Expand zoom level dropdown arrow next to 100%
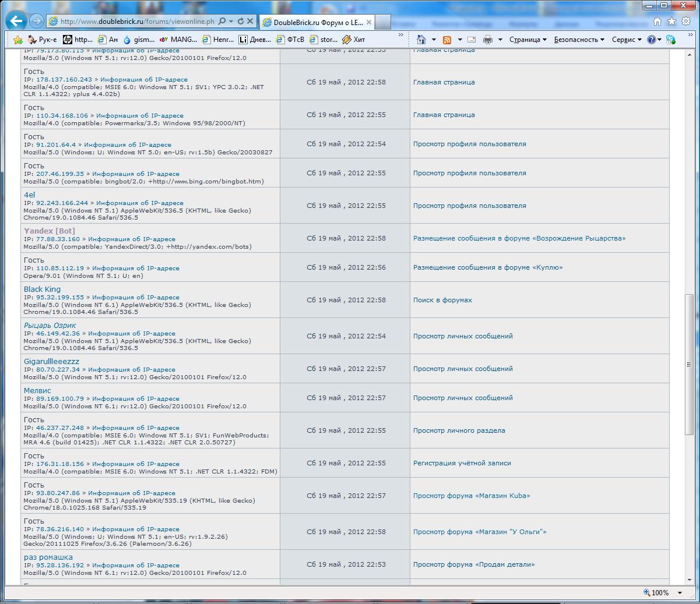The width and height of the screenshot is (700, 604). 680,593
